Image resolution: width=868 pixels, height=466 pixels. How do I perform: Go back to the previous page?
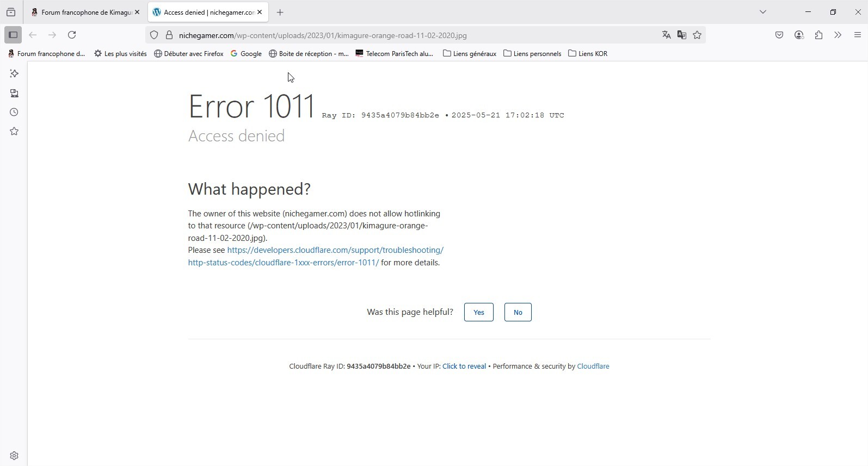click(33, 35)
